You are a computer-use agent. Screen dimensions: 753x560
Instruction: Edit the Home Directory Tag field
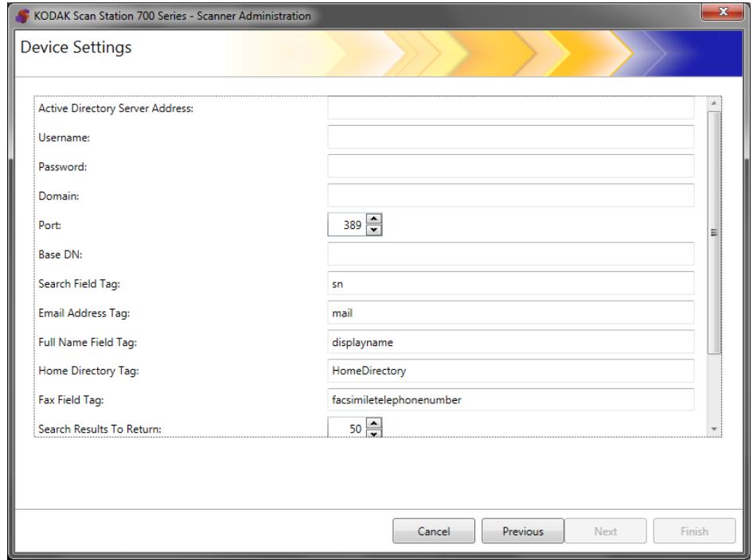510,371
